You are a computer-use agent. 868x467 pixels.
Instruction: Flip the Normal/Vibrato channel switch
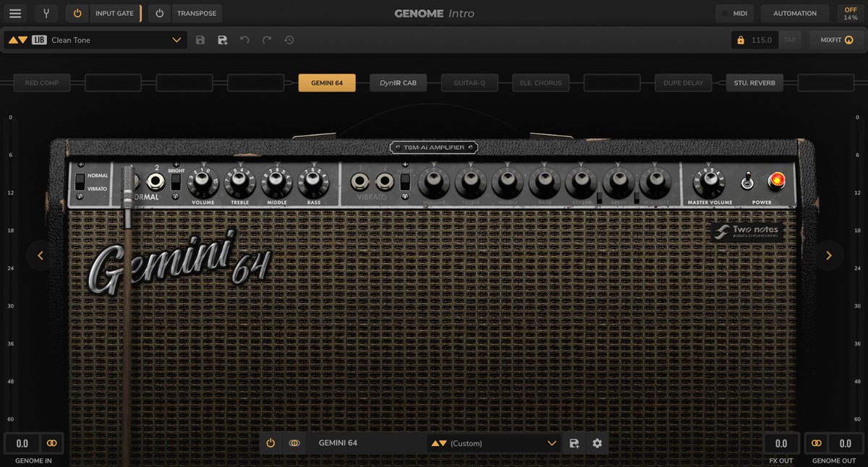click(80, 181)
